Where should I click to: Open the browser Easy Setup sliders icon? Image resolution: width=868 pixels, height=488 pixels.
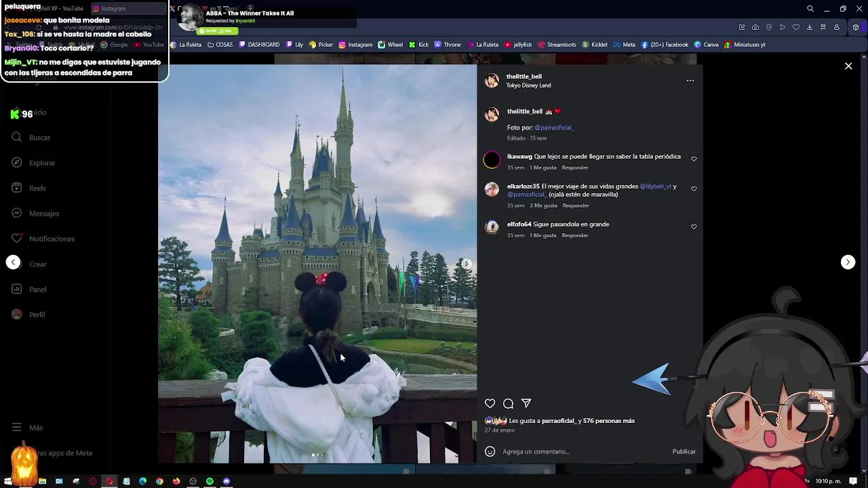(823, 27)
